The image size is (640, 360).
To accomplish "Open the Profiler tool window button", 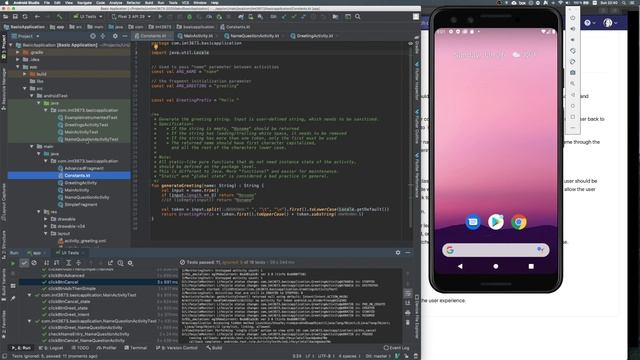I will (x=107, y=348).
